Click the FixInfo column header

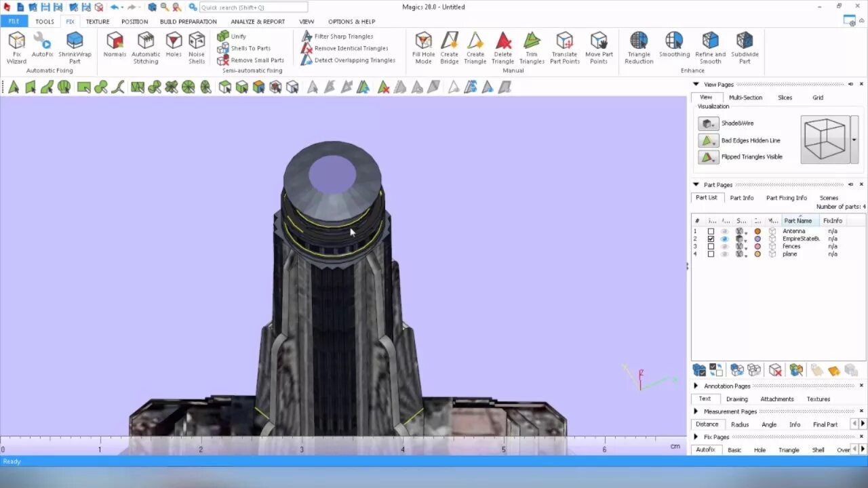[833, 220]
